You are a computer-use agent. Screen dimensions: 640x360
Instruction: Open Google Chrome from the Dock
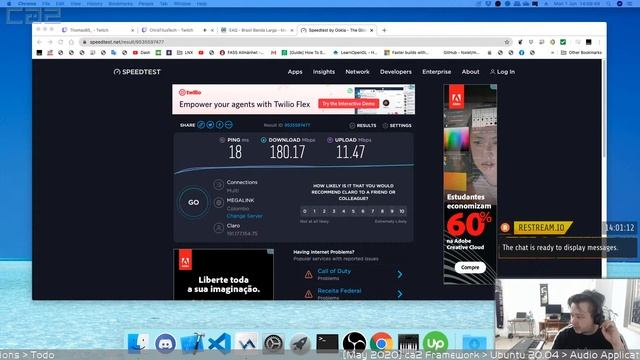[x=381, y=343]
